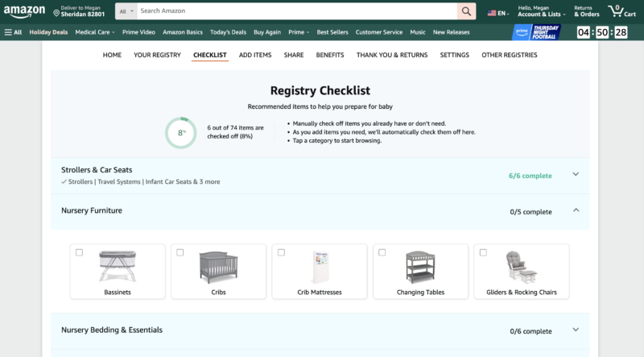Switch to the Add Items tab
Viewport: 644px width, 357px height.
click(255, 55)
